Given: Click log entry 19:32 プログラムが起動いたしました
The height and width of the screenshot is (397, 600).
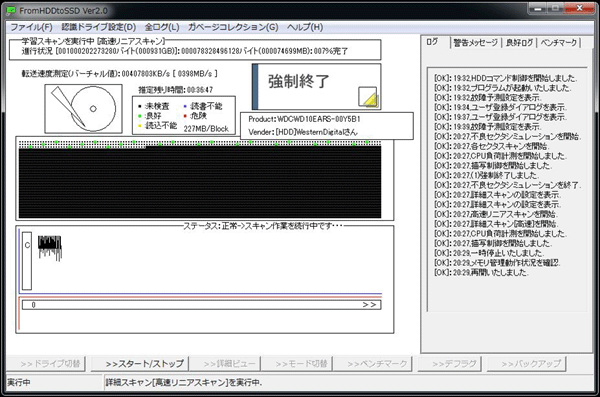Looking at the screenshot, I should [502, 88].
